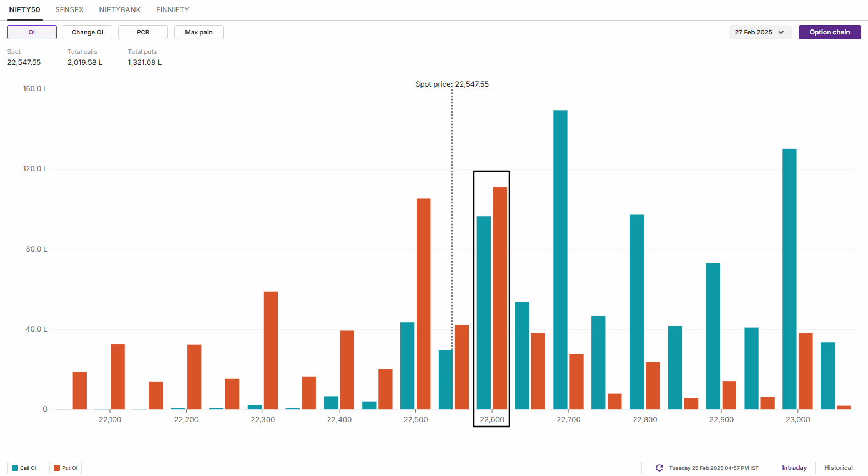Click the 22,600 strike axis label

point(492,419)
